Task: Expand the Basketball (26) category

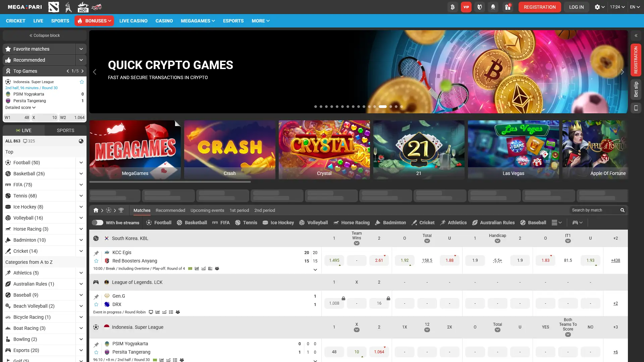Action: (81, 174)
